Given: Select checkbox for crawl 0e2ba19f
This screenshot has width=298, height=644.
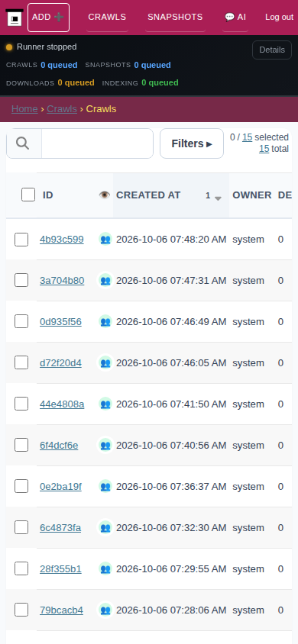Looking at the screenshot, I should [x=21, y=486].
